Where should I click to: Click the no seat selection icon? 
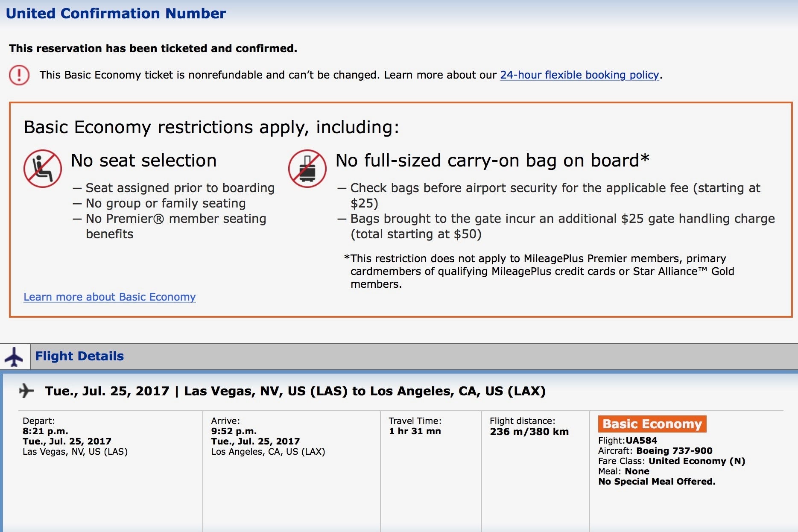(42, 169)
